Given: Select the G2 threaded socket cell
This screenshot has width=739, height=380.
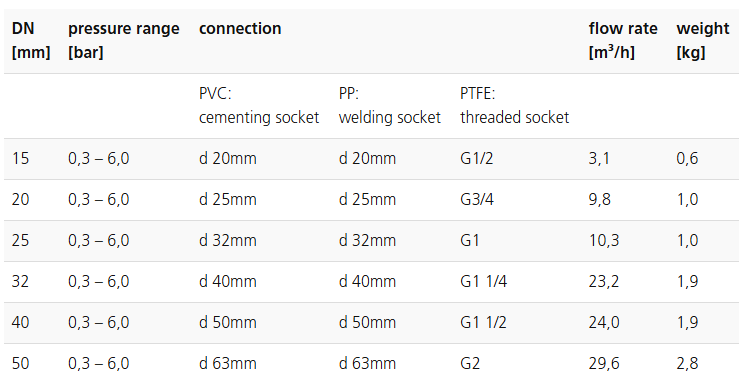Looking at the screenshot, I should 469,363.
